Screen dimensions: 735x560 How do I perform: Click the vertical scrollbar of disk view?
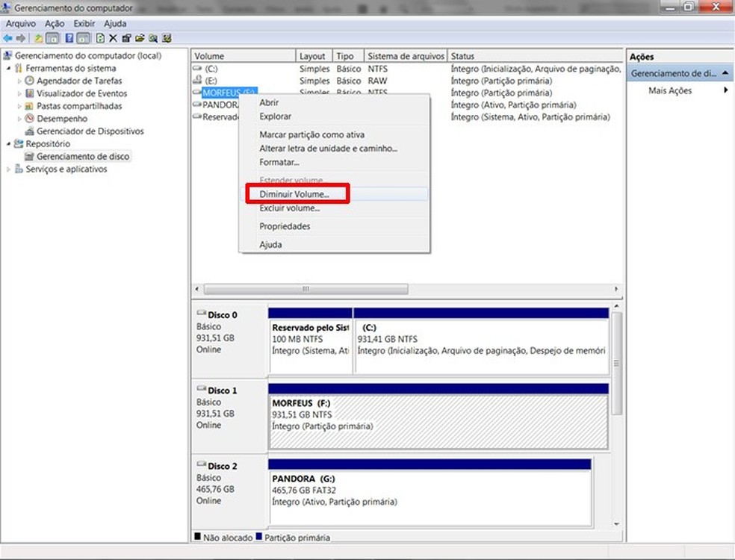click(x=617, y=363)
